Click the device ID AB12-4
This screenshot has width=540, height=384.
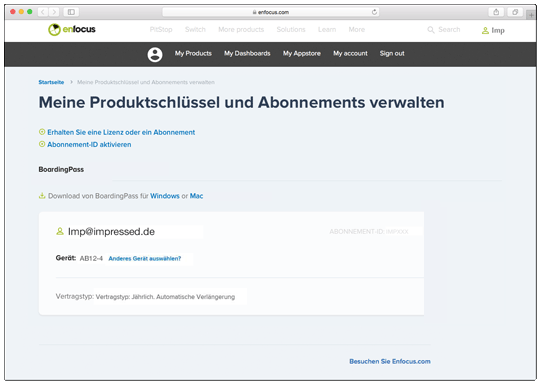[x=91, y=258]
